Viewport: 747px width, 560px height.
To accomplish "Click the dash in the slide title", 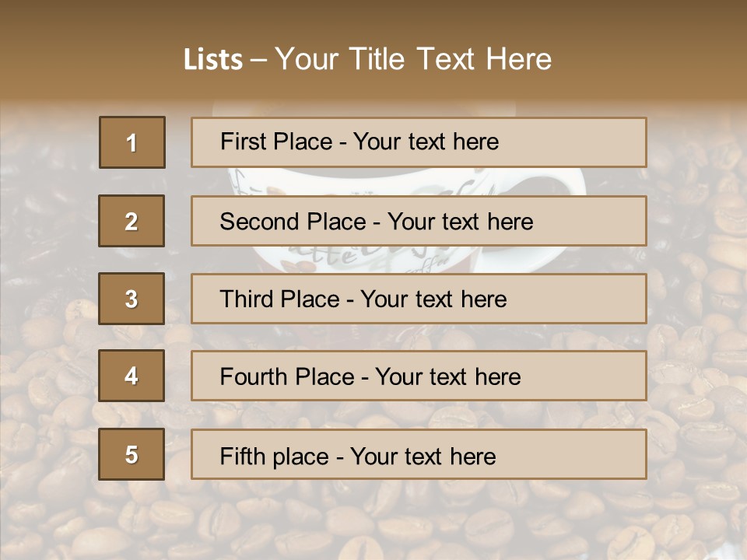I will click(x=259, y=59).
